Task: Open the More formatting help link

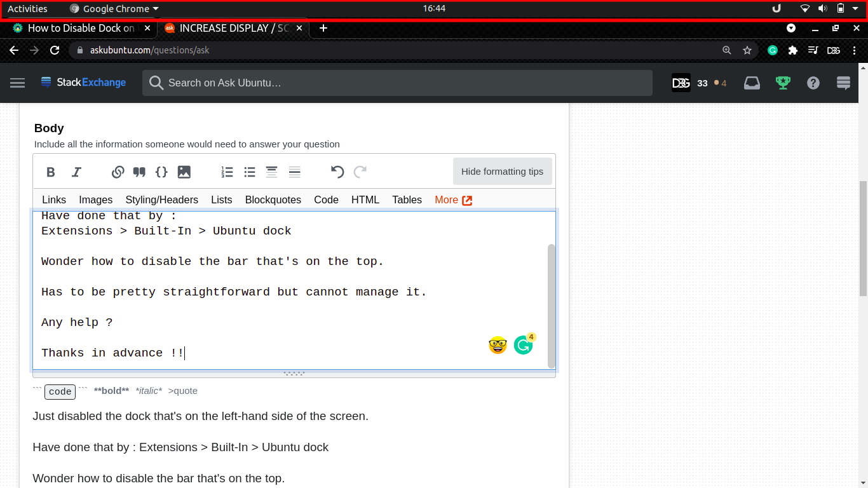Action: pos(454,200)
